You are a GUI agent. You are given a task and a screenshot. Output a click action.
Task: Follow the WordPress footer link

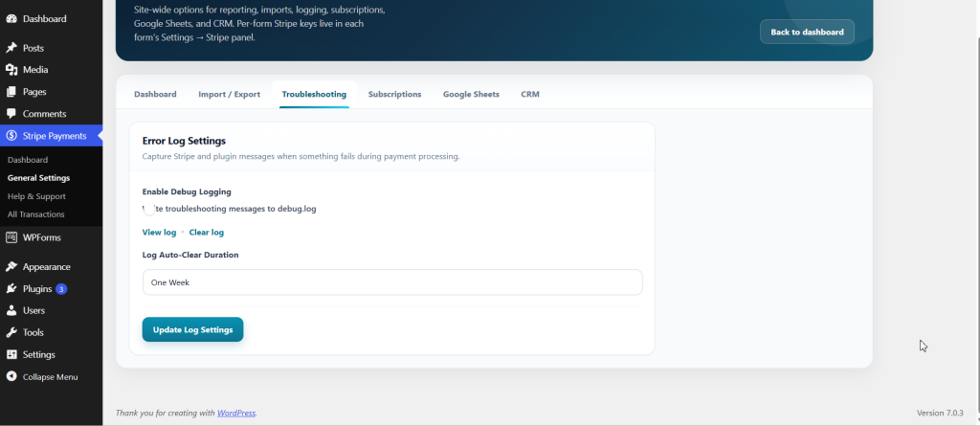[236, 413]
